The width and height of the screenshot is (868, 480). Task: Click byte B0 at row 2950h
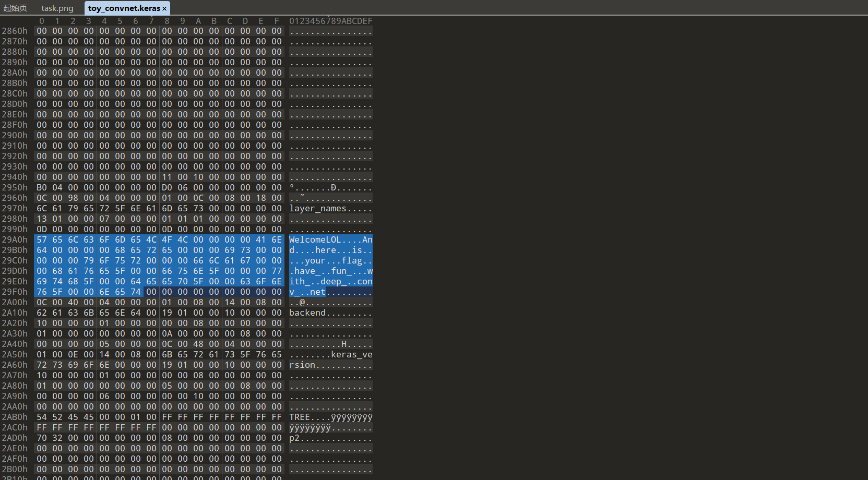coord(42,188)
